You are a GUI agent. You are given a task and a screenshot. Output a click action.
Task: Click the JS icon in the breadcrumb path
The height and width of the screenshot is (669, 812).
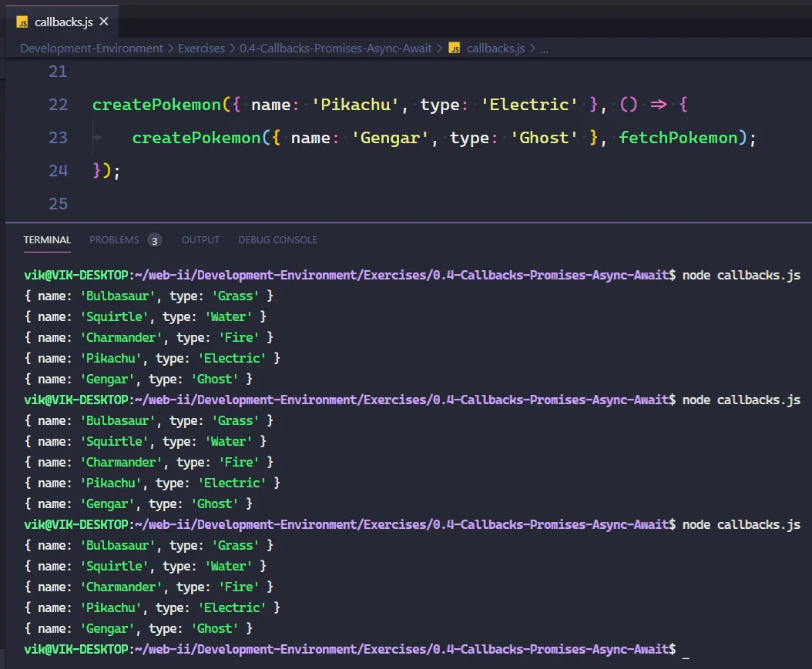(455, 49)
